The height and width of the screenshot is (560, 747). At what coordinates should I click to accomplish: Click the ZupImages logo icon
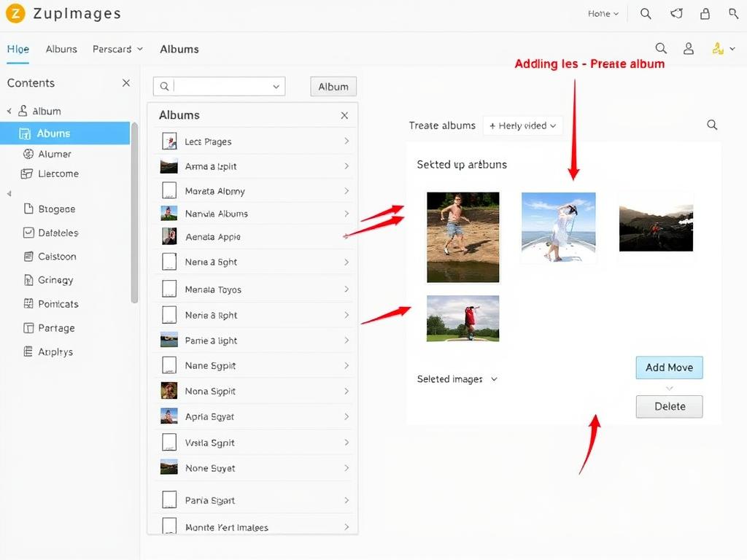[15, 13]
